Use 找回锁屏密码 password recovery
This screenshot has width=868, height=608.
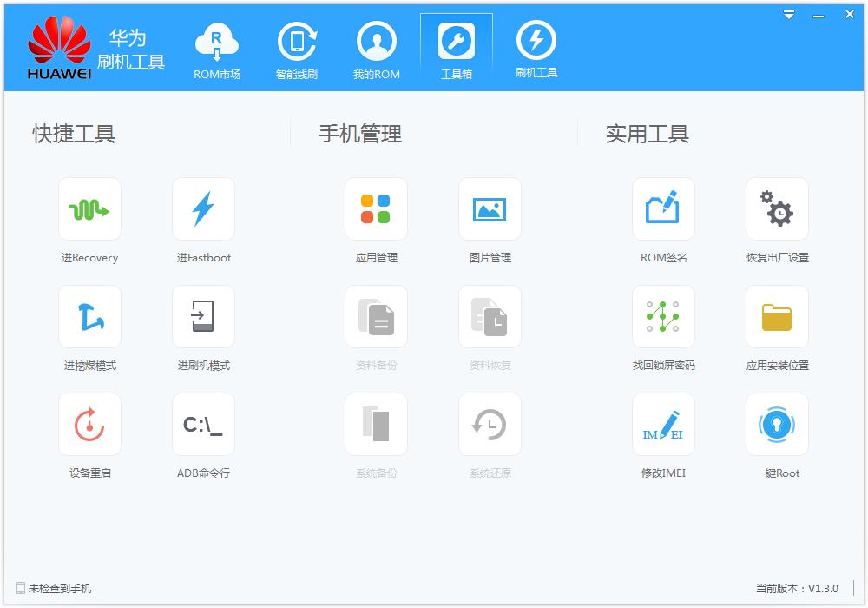tap(663, 316)
